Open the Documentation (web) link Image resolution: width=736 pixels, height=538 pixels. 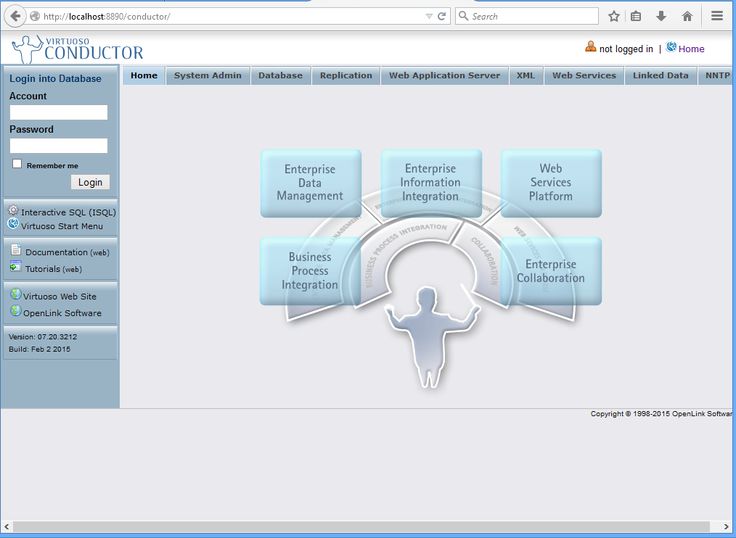(x=67, y=252)
